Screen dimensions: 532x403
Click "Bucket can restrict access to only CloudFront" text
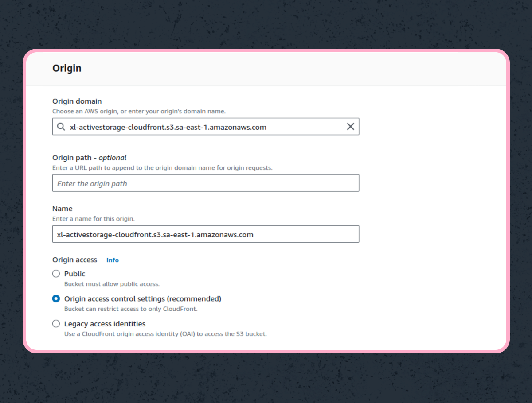pyautogui.click(x=130, y=309)
